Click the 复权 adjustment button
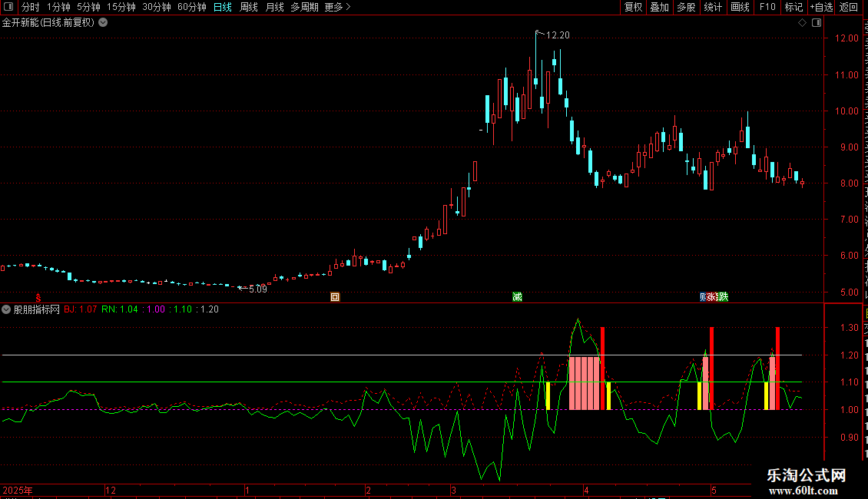 click(633, 7)
